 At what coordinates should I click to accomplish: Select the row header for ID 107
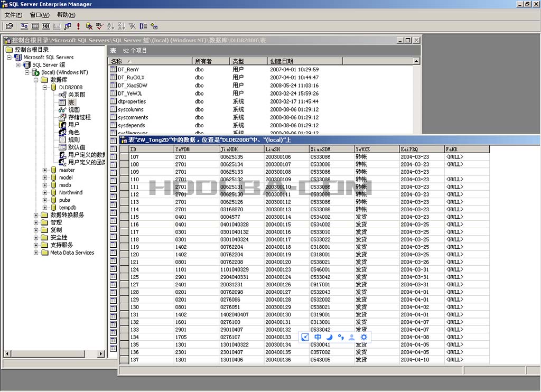124,157
